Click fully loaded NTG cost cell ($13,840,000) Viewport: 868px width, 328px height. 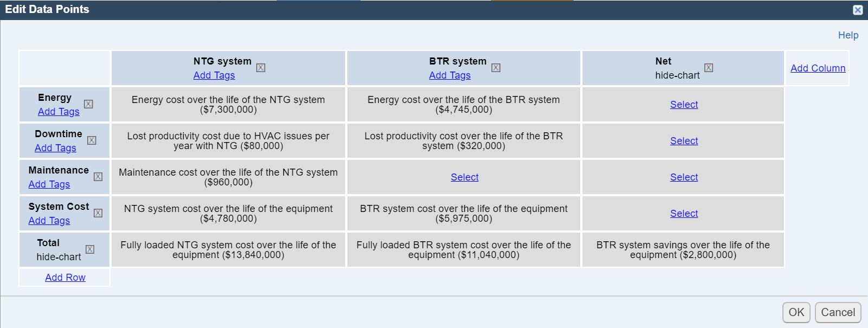228,250
